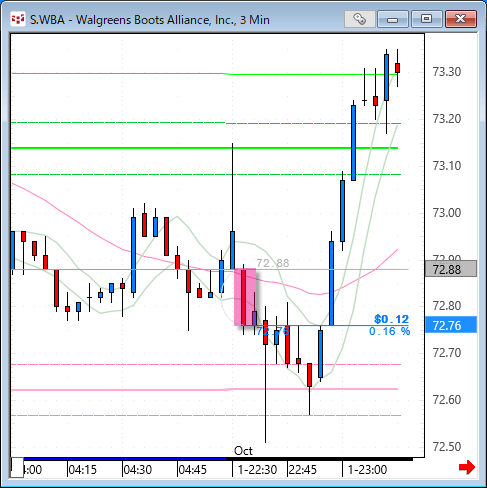487x488 pixels.
Task: Click the red scroll-right arrow
Action: [x=467, y=467]
